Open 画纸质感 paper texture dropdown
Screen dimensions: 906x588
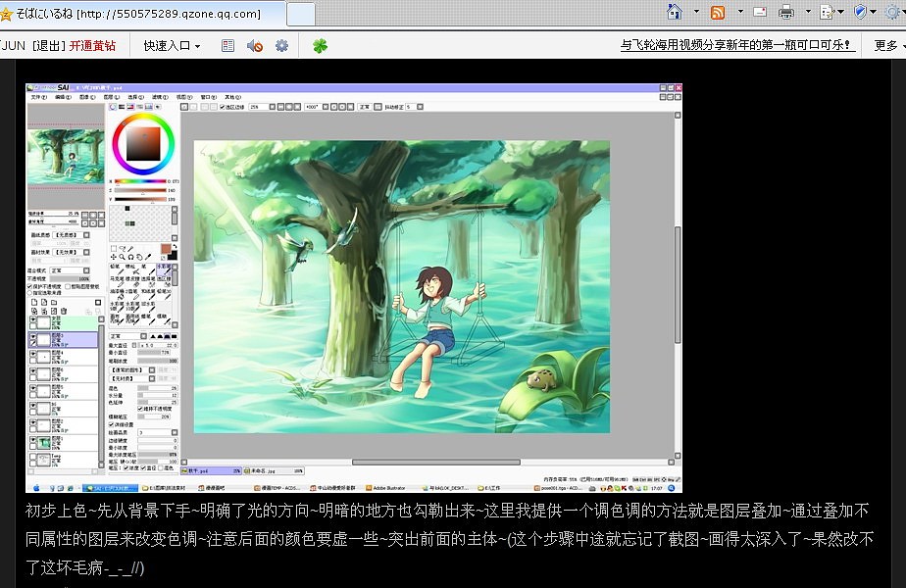click(72, 235)
